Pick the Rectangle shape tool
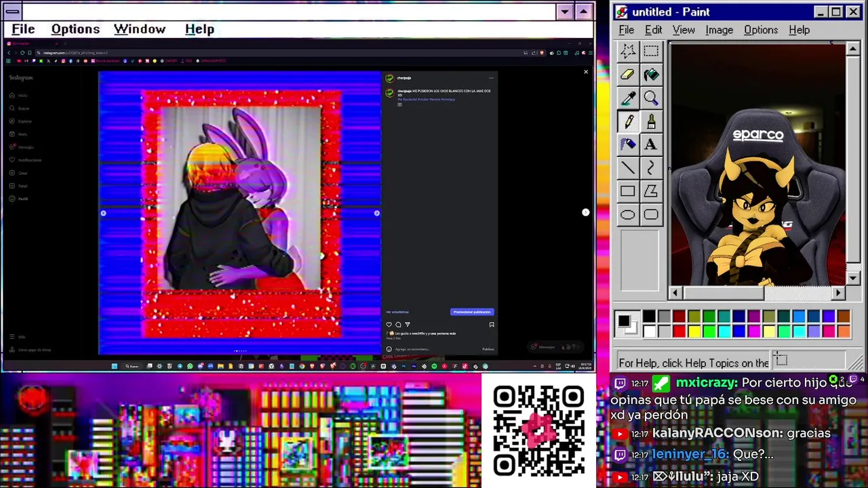 [x=628, y=191]
